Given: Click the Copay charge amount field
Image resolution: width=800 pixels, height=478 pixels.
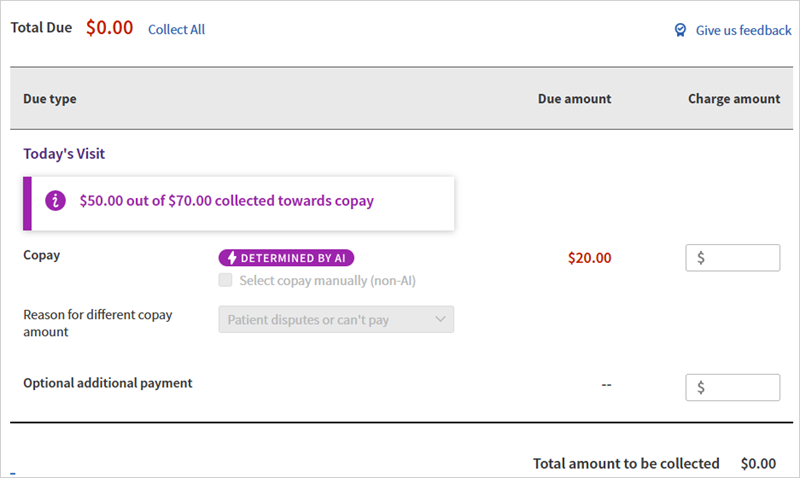Looking at the screenshot, I should (x=733, y=258).
